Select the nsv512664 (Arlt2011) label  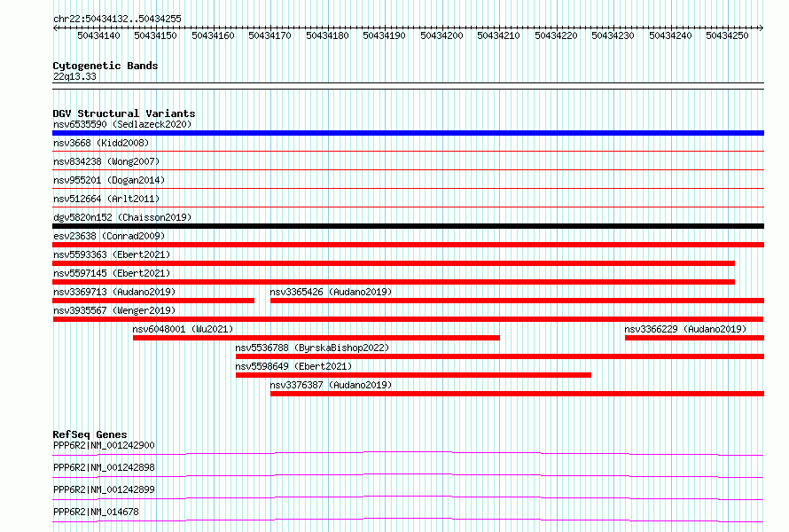click(106, 199)
